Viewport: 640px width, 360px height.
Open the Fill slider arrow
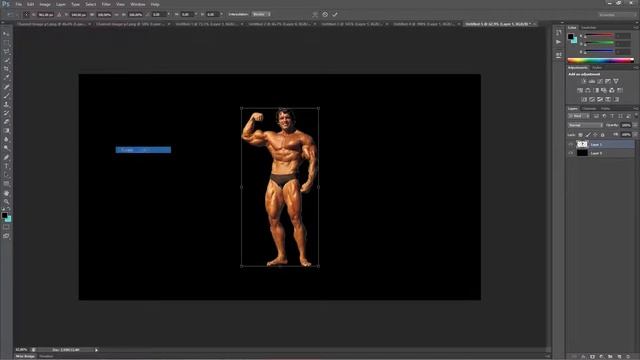click(635, 134)
